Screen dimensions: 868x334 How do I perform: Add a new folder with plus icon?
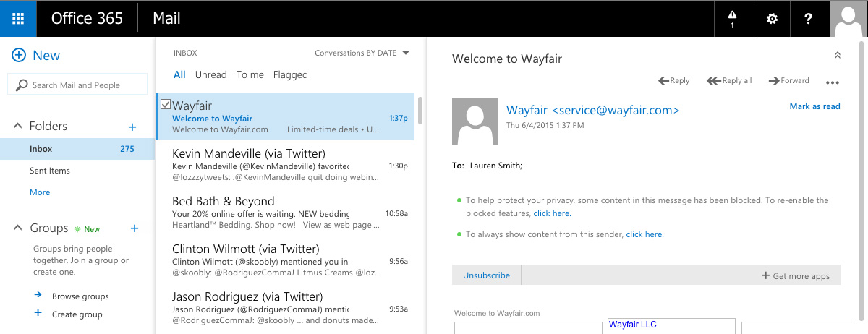pos(132,127)
